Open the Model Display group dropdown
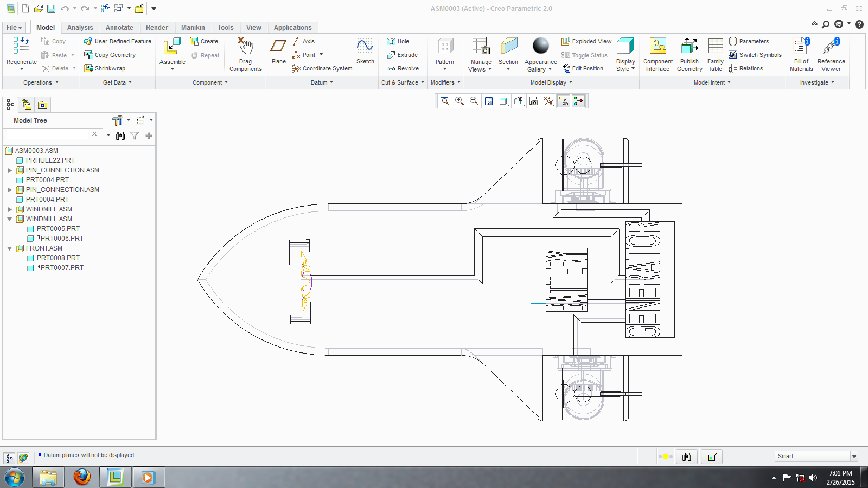Image resolution: width=868 pixels, height=488 pixels. [x=551, y=82]
